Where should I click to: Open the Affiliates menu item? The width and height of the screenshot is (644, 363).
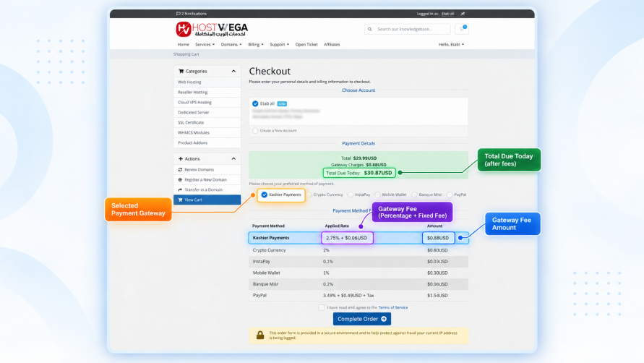(332, 44)
